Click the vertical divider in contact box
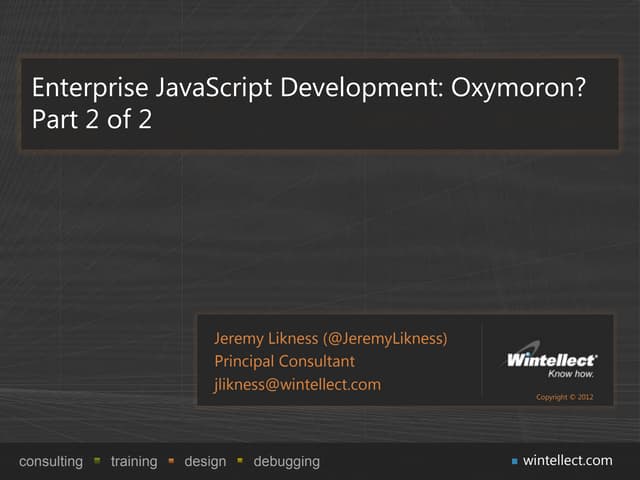 482,360
